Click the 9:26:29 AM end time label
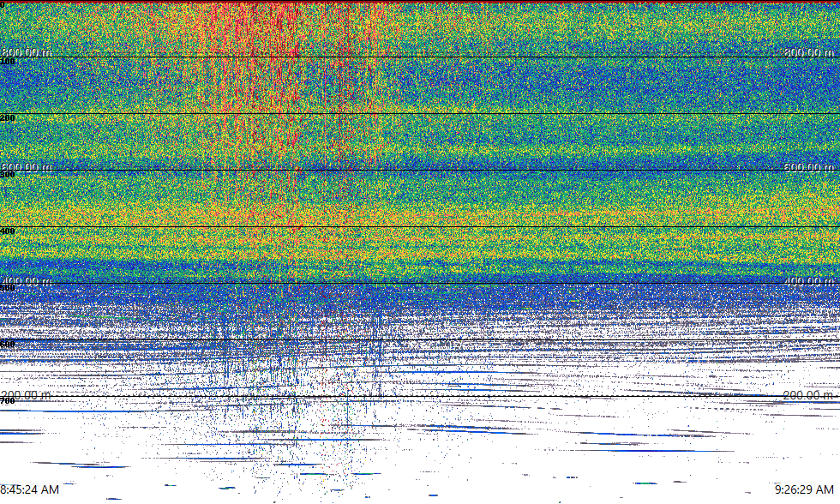Screen dimensions: 840x504 coord(804,489)
